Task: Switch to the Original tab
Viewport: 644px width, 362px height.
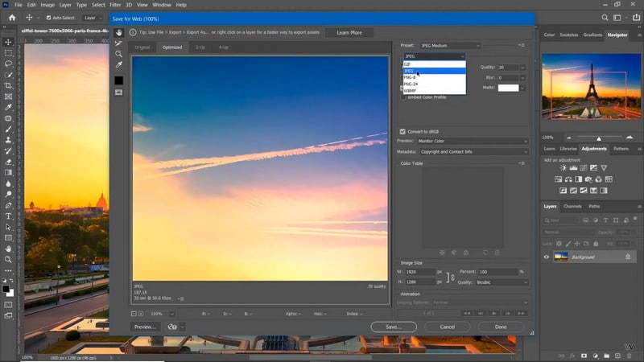Action: [142, 47]
